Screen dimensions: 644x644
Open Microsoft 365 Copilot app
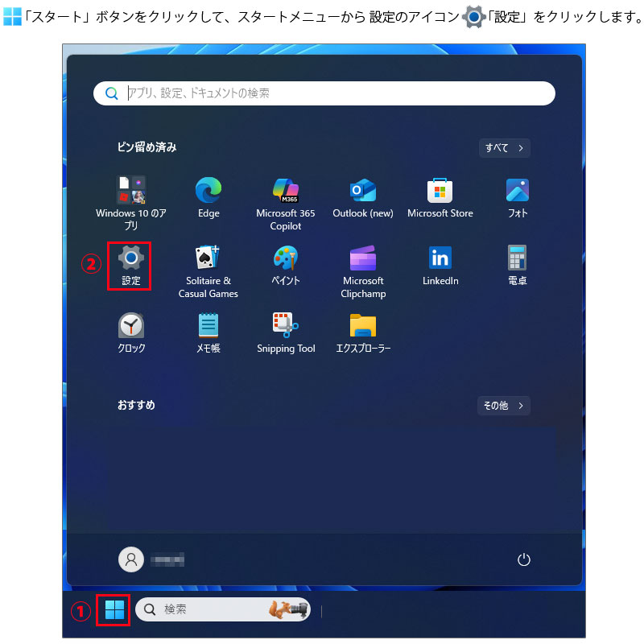tap(286, 204)
